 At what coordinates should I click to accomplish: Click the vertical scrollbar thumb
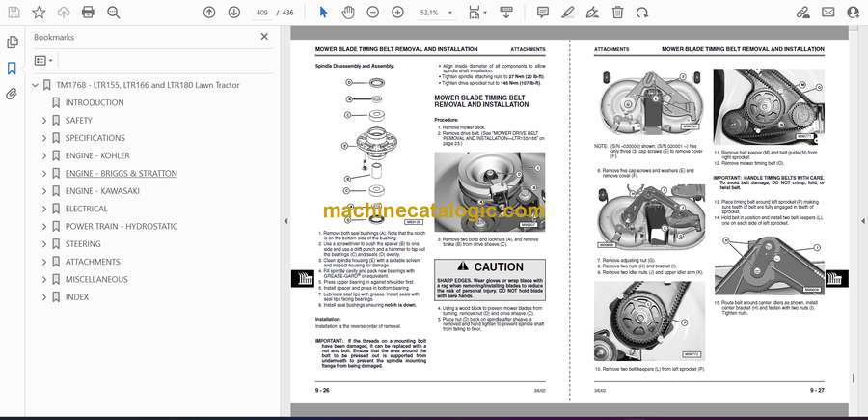(x=853, y=378)
